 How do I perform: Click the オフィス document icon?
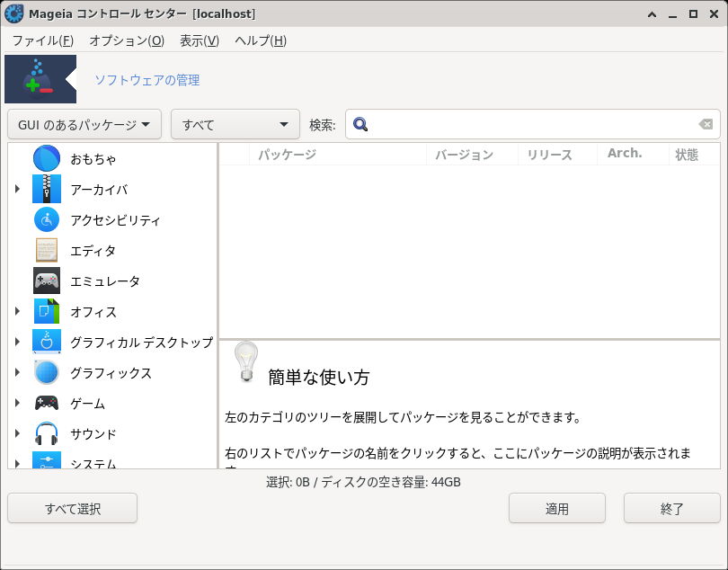tap(47, 311)
